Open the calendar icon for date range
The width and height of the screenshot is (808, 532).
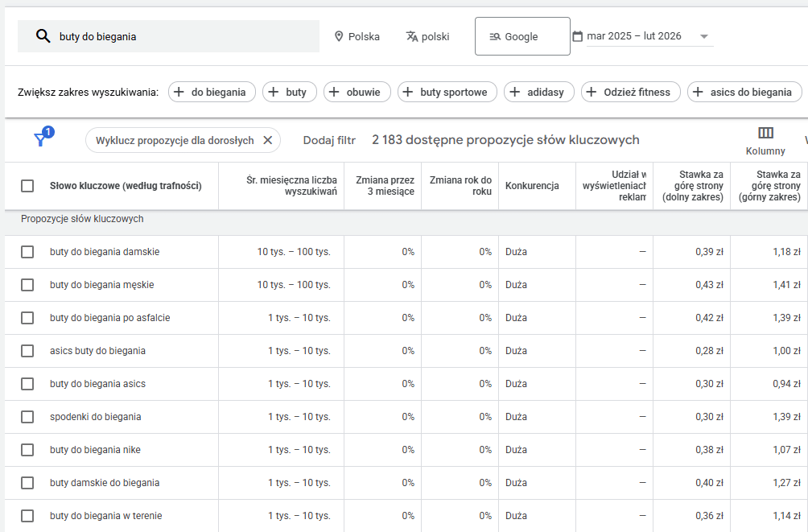pos(578,36)
